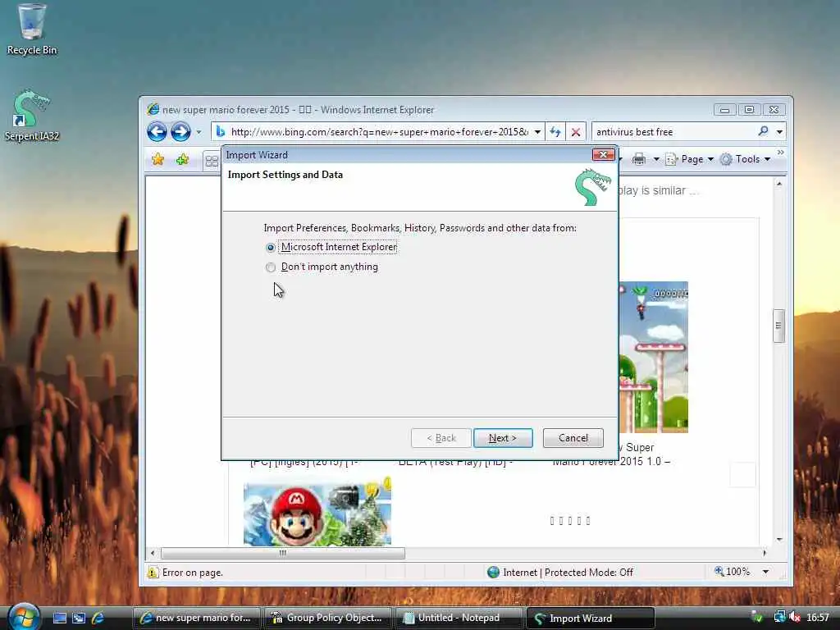This screenshot has width=840, height=630.
Task: Click the Windows Start orb
Action: (24, 616)
